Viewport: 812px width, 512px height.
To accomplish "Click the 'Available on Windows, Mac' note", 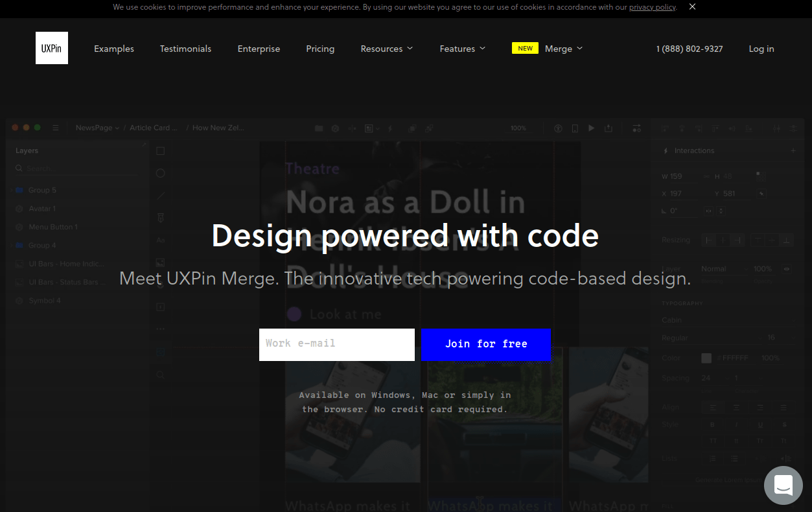I will coord(405,402).
